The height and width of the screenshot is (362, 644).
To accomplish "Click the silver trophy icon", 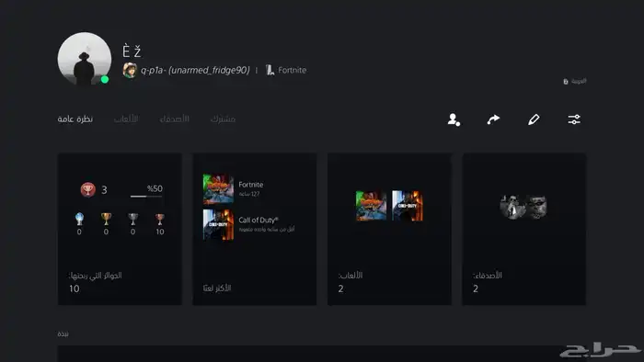I will click(132, 219).
